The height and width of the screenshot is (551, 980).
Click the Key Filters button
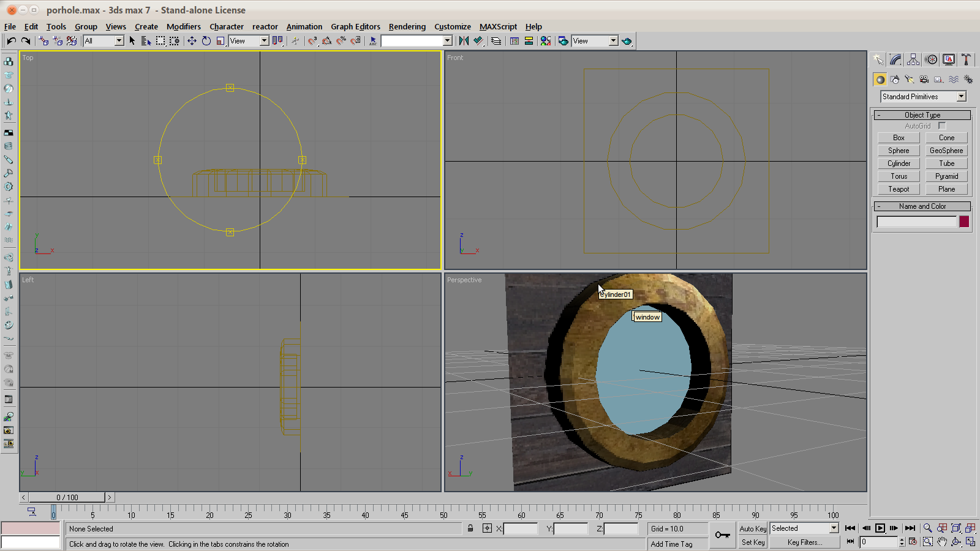click(804, 542)
